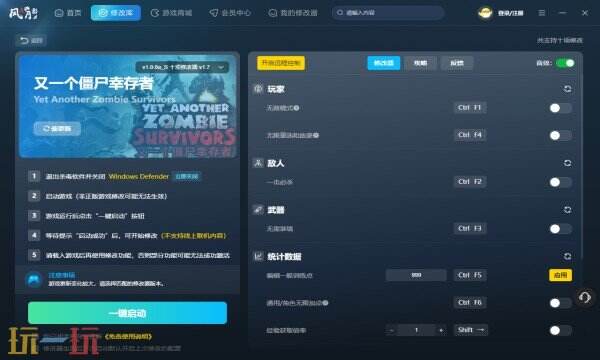Click the yellow 应用 apply button
The image size is (600, 360).
tap(560, 275)
